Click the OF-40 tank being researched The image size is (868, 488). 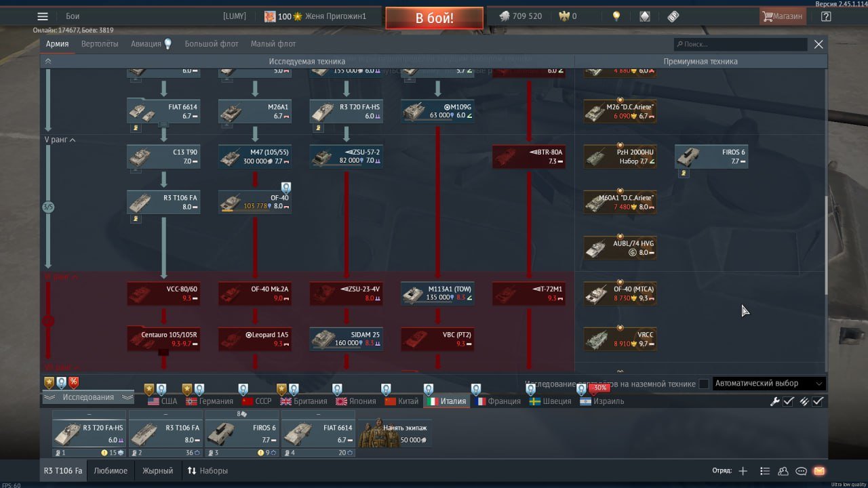(x=255, y=202)
